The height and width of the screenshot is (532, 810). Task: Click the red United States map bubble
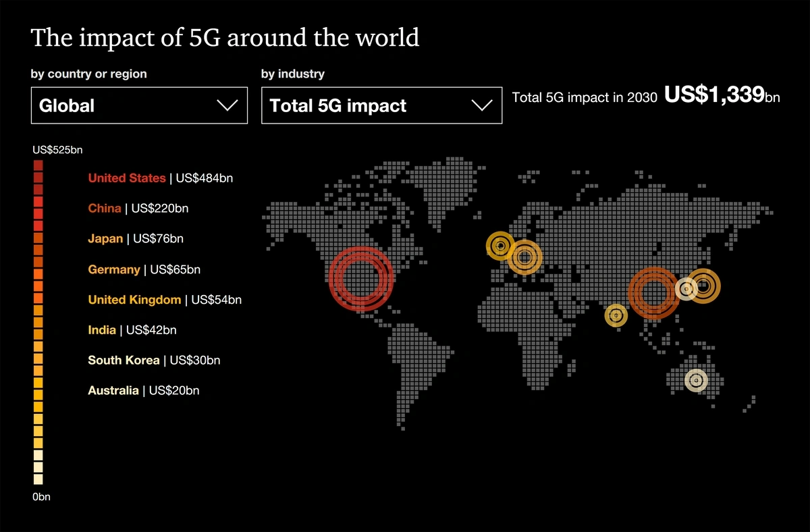(x=360, y=278)
